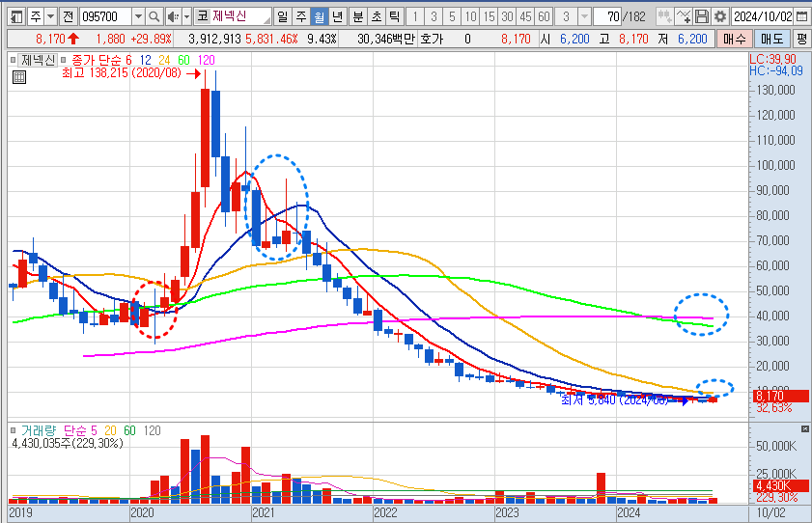
Task: Click the 전 button
Action: click(x=68, y=16)
